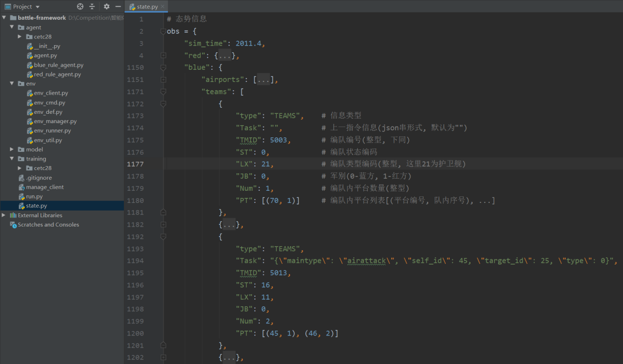Click the agent.py file icon
Screen dimensions: 623x364
29,56
